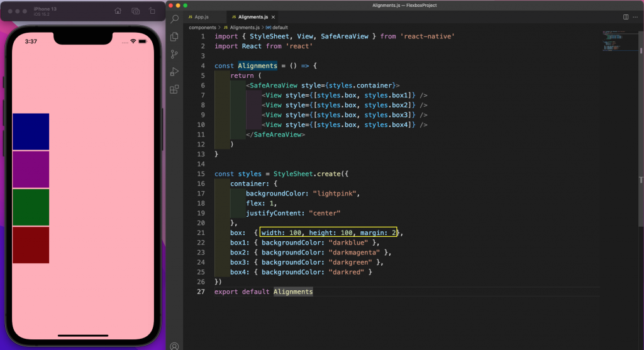Image resolution: width=644 pixels, height=350 pixels.
Task: Expand the components breadcrumb folder
Action: [203, 28]
